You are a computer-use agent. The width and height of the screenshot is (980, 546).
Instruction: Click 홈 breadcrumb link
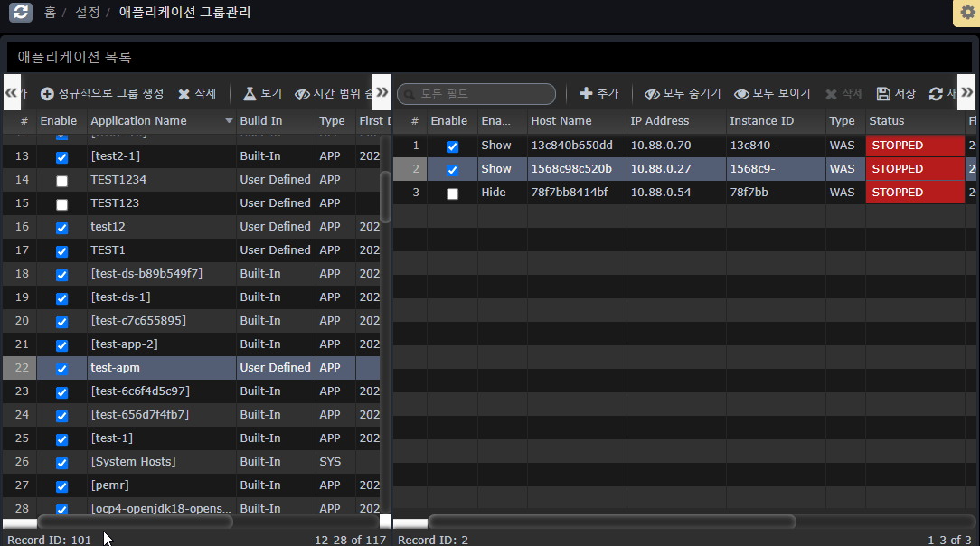coord(50,13)
